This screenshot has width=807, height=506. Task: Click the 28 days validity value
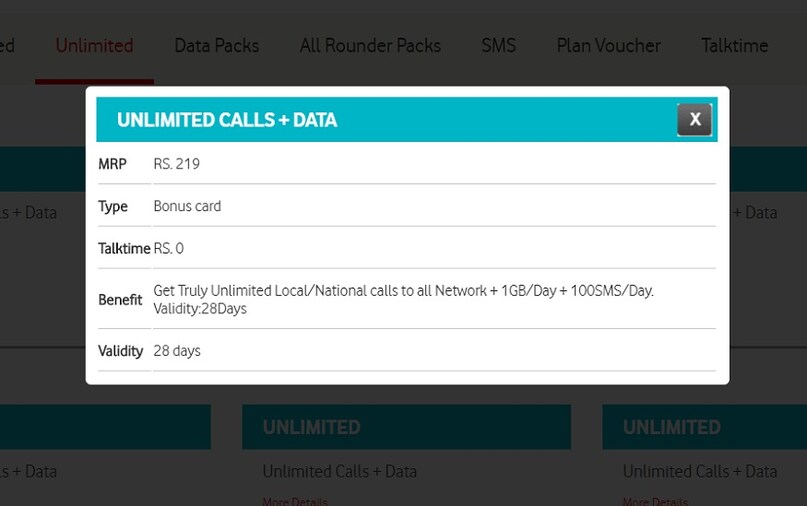[177, 351]
